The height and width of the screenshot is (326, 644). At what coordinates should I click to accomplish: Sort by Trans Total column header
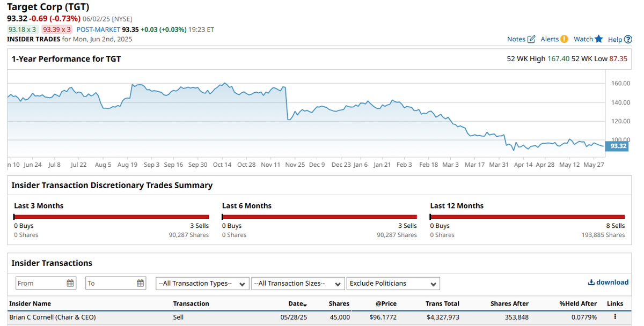click(442, 303)
